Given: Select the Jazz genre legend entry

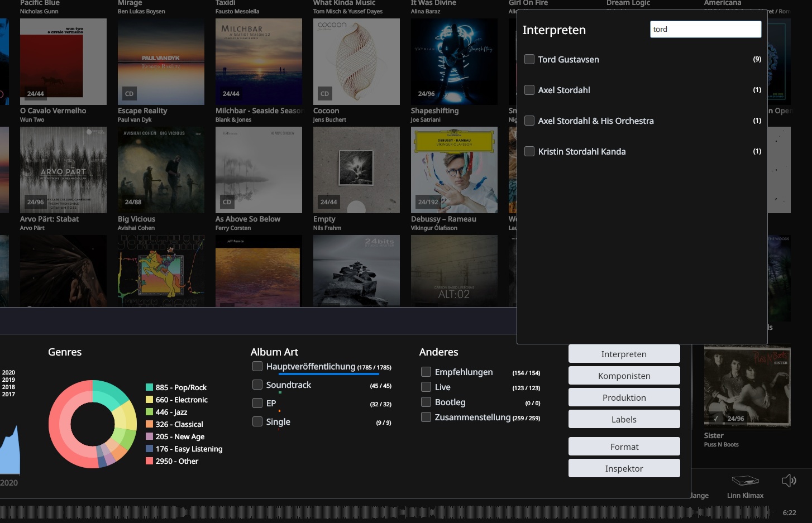Looking at the screenshot, I should click(x=171, y=412).
